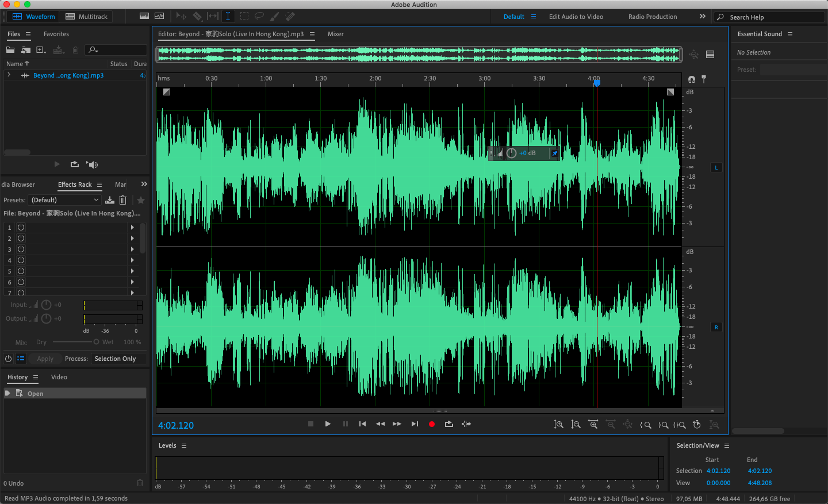Select the Radio Production workspace
Viewport: 828px width, 504px height.
click(x=653, y=17)
